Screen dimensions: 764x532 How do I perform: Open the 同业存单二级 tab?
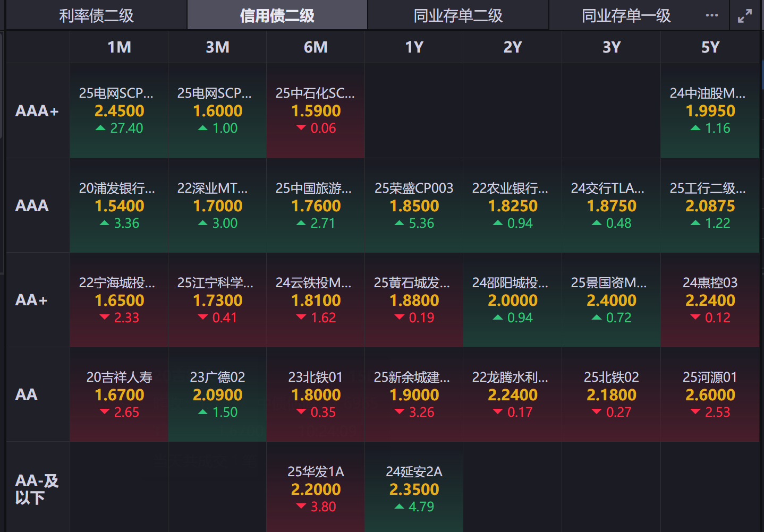458,16
